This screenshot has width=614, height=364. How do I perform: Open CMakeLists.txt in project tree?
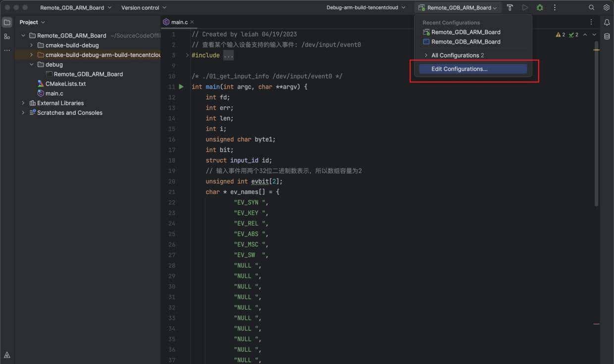(65, 84)
